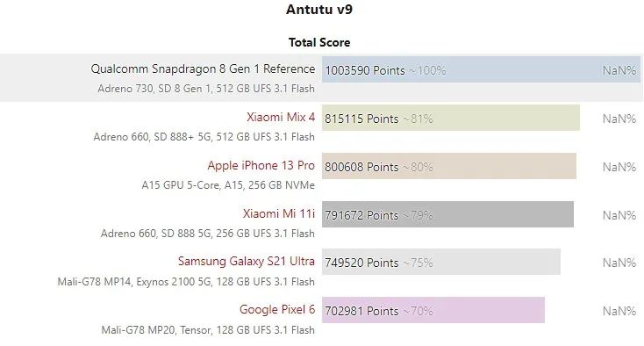
Task: Open the Xiaomi Mix 4 device link
Action: point(281,118)
